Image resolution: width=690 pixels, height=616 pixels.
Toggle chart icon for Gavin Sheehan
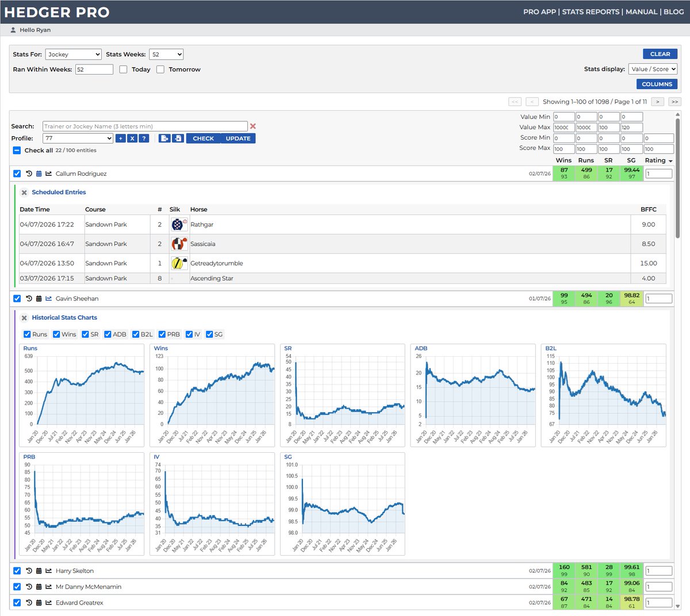(x=48, y=298)
